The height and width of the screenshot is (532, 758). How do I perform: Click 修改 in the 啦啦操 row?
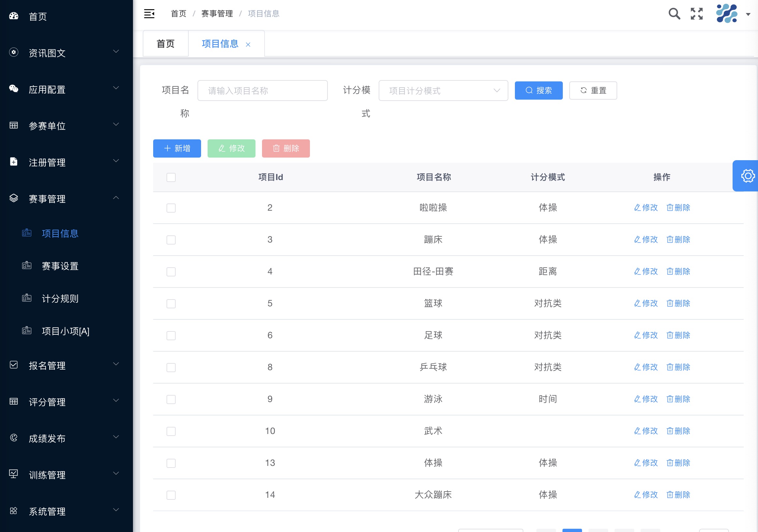click(646, 208)
